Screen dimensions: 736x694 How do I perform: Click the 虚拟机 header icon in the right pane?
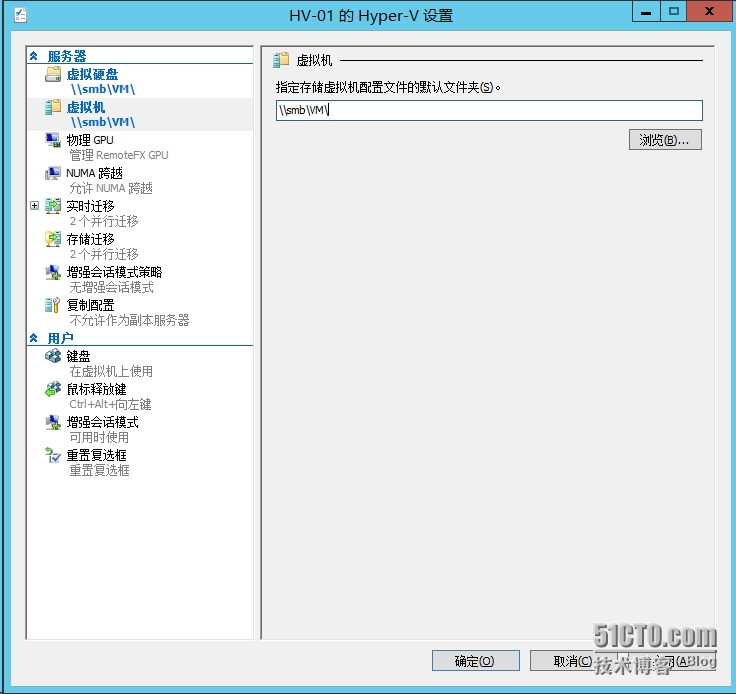pos(281,60)
